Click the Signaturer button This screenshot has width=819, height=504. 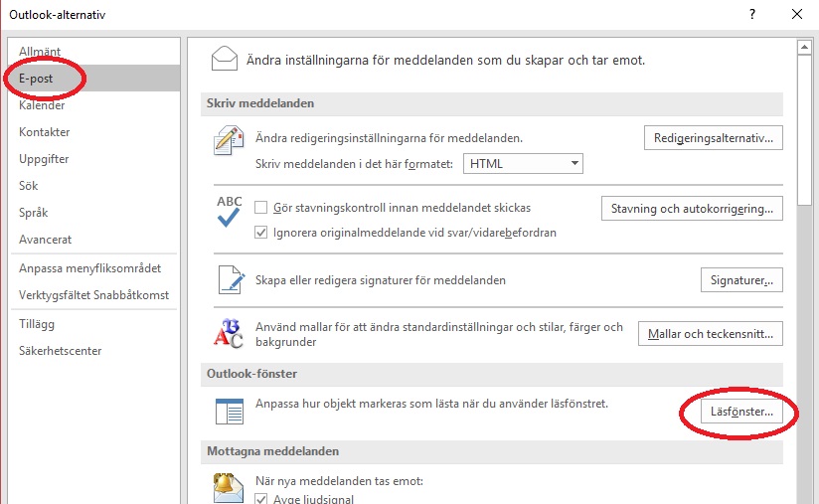pyautogui.click(x=741, y=280)
